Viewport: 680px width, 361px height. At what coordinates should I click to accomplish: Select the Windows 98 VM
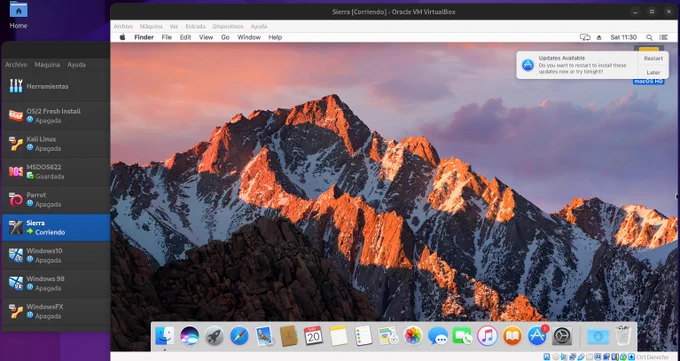click(56, 283)
